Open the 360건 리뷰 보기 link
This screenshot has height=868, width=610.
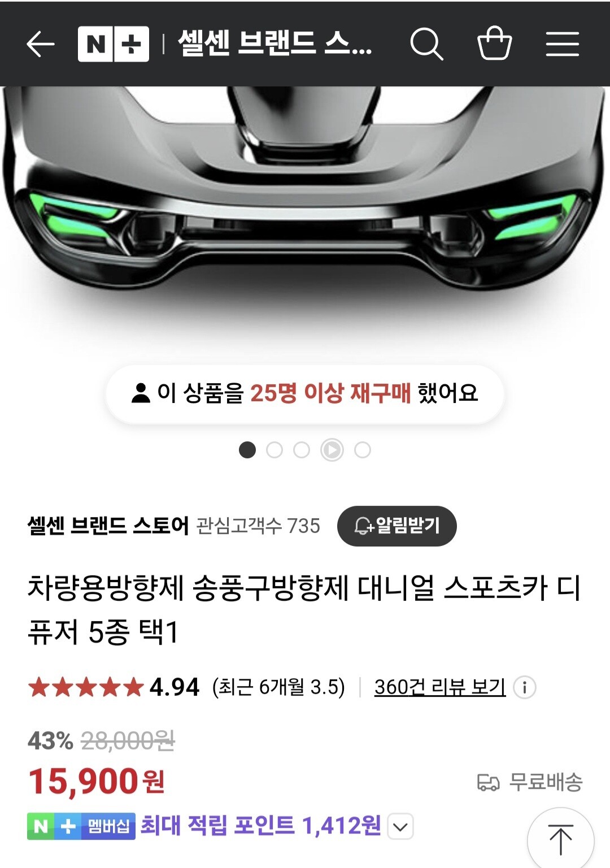pyautogui.click(x=440, y=687)
